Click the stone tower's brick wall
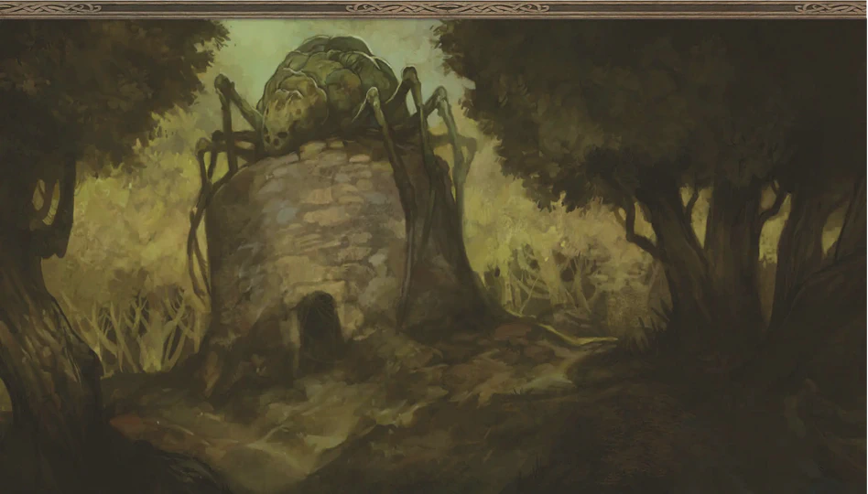This screenshot has height=494, width=868. click(302, 229)
